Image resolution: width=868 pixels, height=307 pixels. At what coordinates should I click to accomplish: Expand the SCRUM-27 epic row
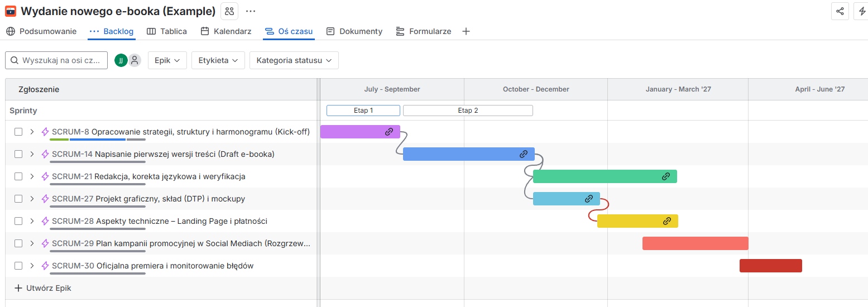(32, 199)
